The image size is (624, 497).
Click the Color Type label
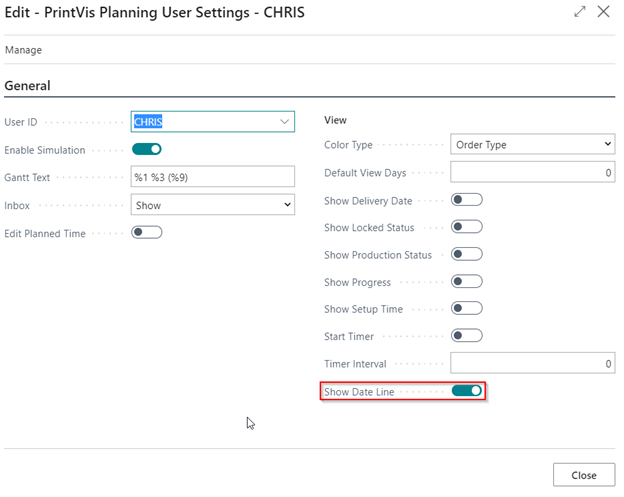[348, 145]
